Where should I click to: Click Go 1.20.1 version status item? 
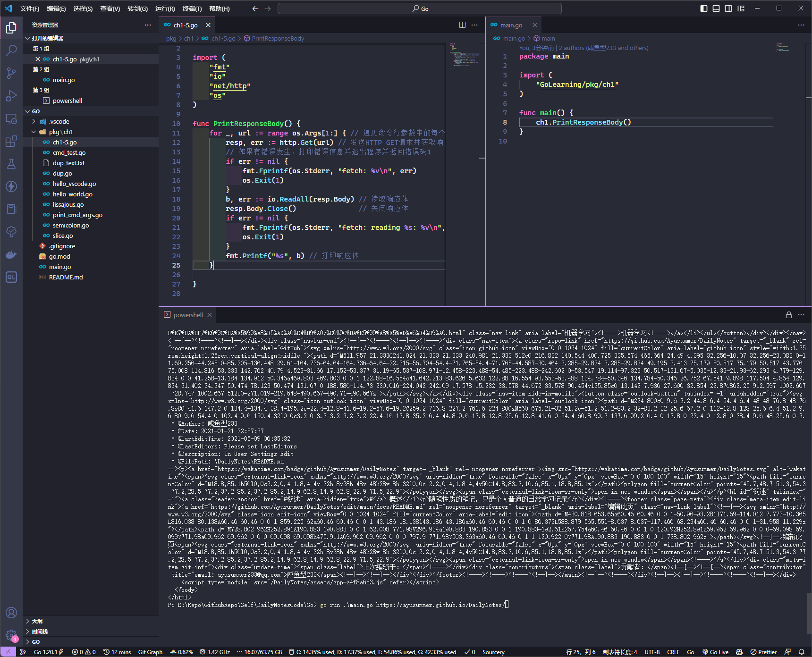[x=48, y=652]
